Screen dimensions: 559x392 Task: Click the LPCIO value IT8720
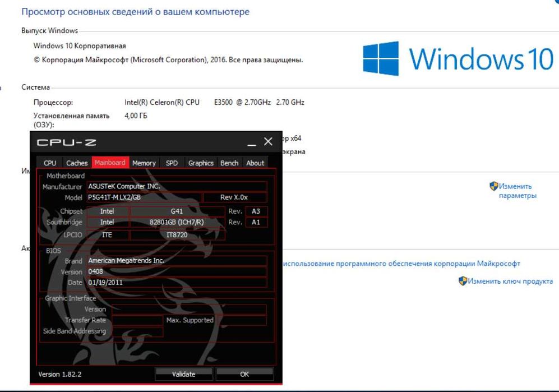(177, 235)
